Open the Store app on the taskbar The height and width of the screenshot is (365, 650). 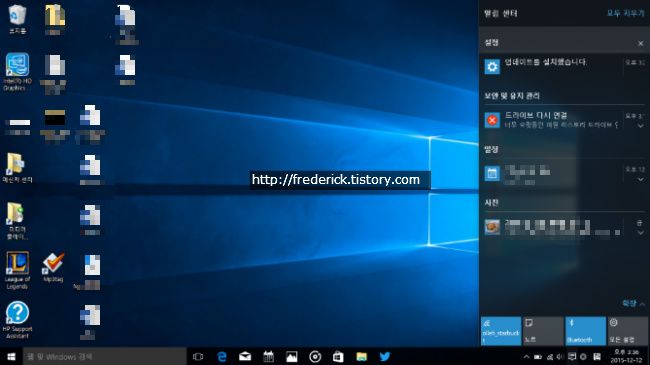338,357
